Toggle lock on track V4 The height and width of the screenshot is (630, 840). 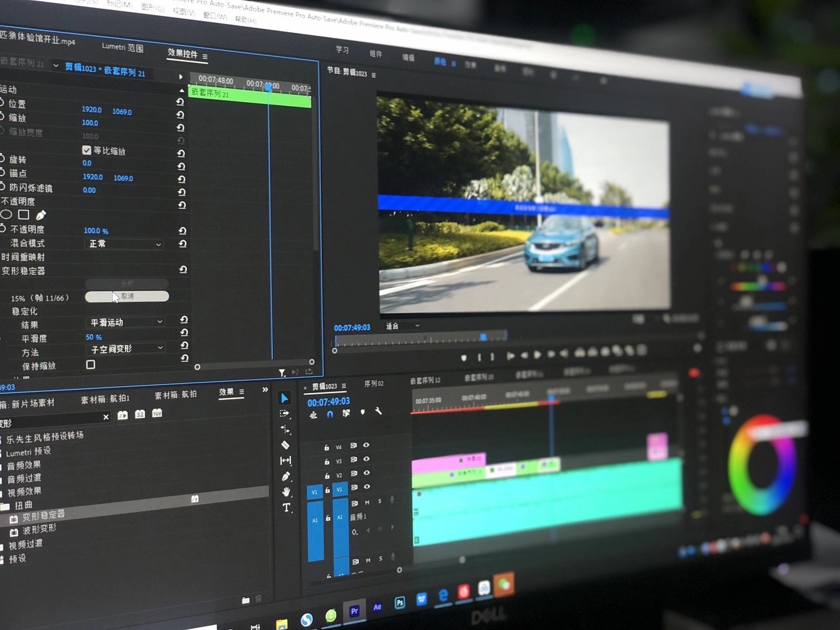(x=327, y=447)
